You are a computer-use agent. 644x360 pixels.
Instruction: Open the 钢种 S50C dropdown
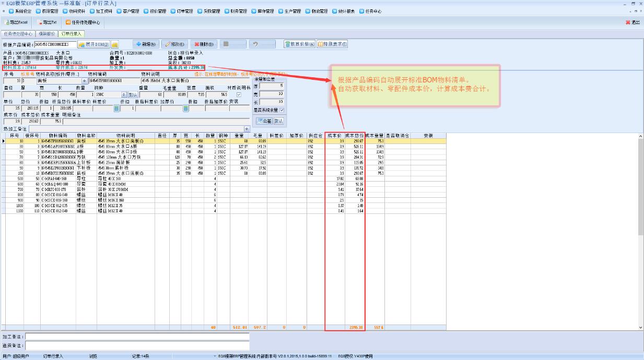tap(124, 94)
